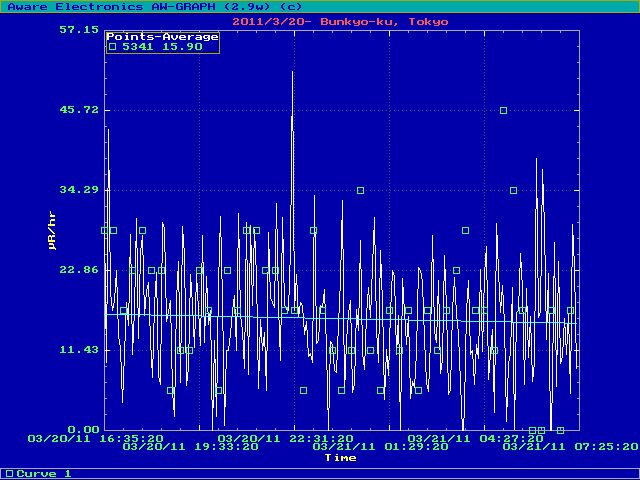This screenshot has width=640, height=480.
Task: Select the data point at 45.72 level
Action: coord(504,110)
